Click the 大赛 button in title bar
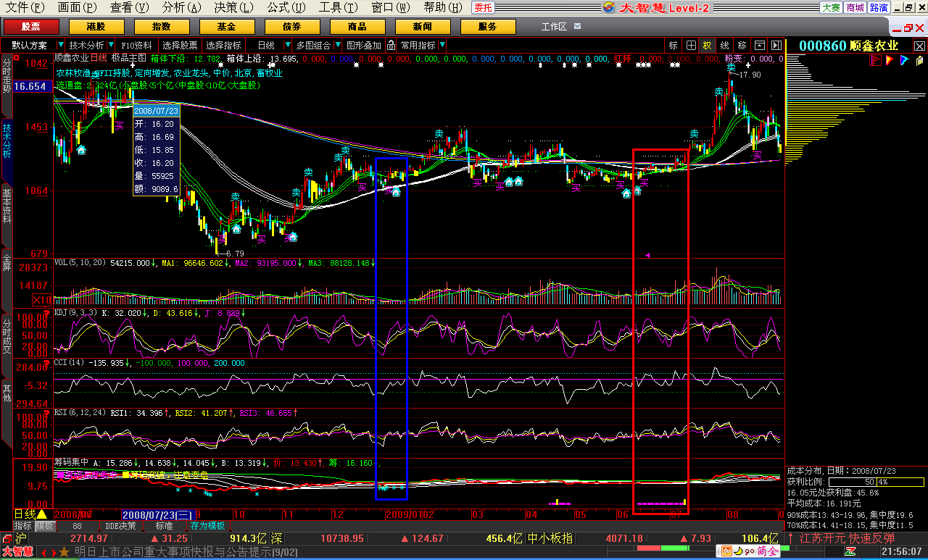 point(831,7)
